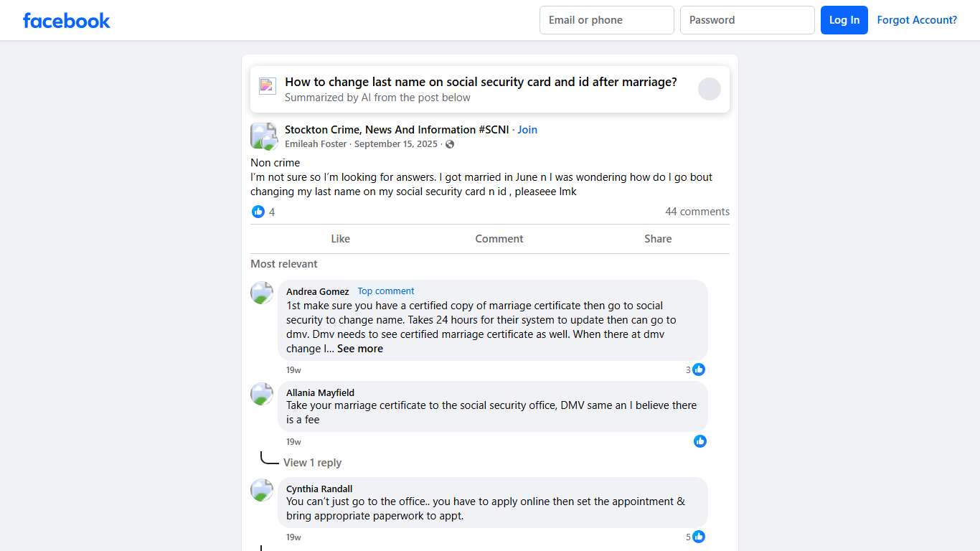
Task: Expand See more on Andrea Gomez's comment
Action: click(x=360, y=349)
